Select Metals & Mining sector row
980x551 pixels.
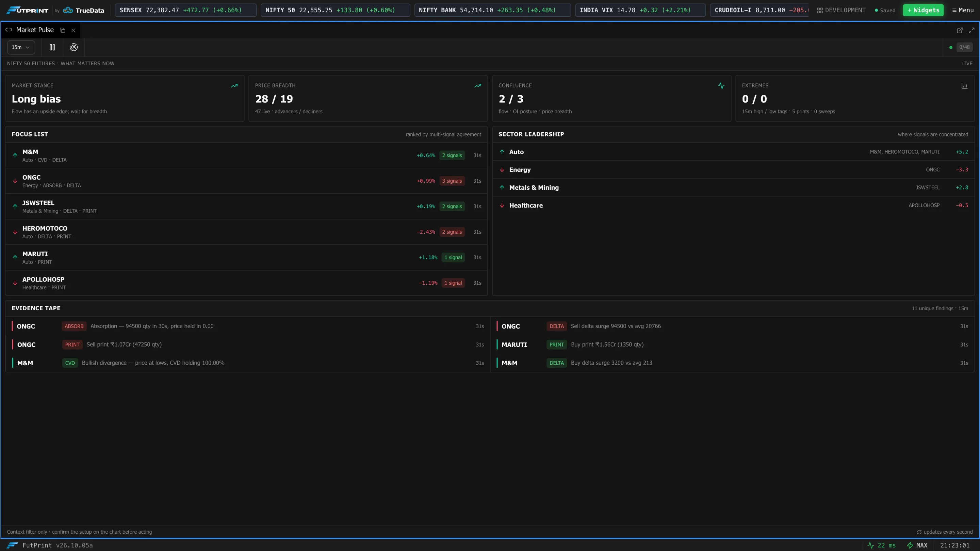pyautogui.click(x=733, y=187)
